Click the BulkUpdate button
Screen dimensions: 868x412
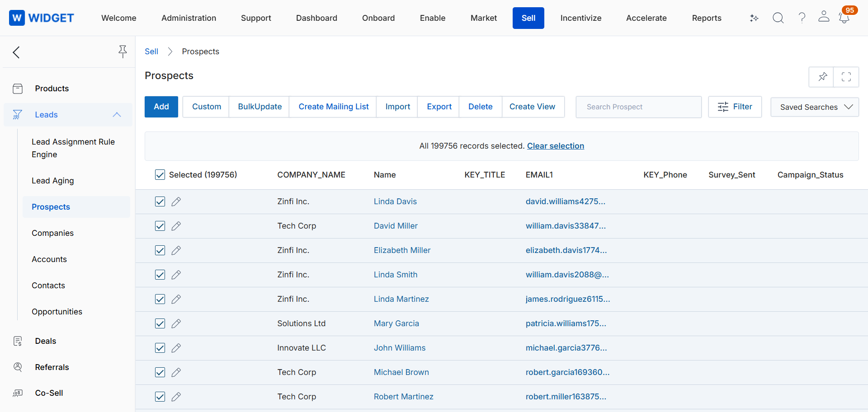[x=260, y=107]
